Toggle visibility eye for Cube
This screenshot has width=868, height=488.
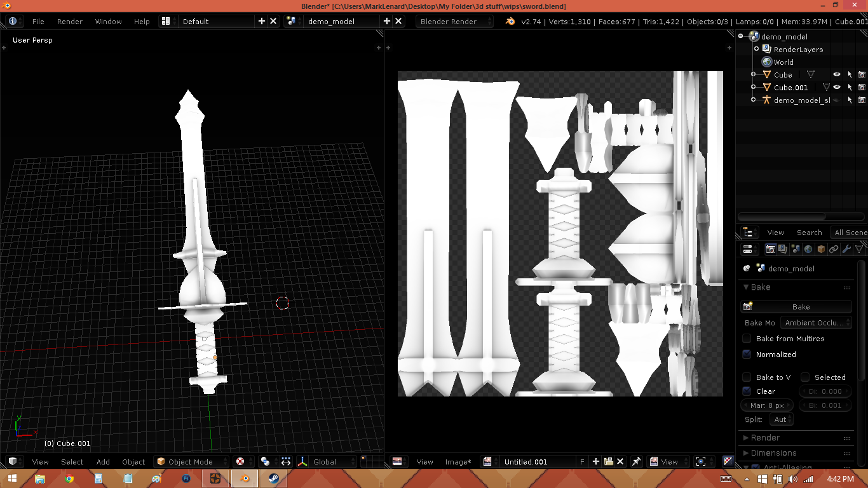(837, 75)
